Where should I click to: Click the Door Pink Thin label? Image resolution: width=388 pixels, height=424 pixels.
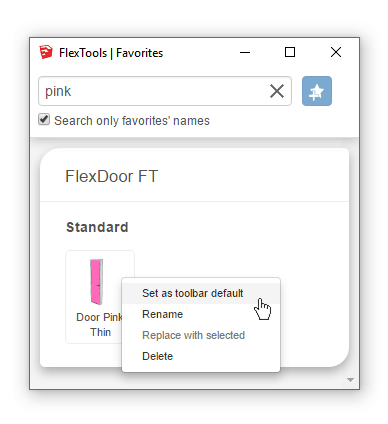100,325
